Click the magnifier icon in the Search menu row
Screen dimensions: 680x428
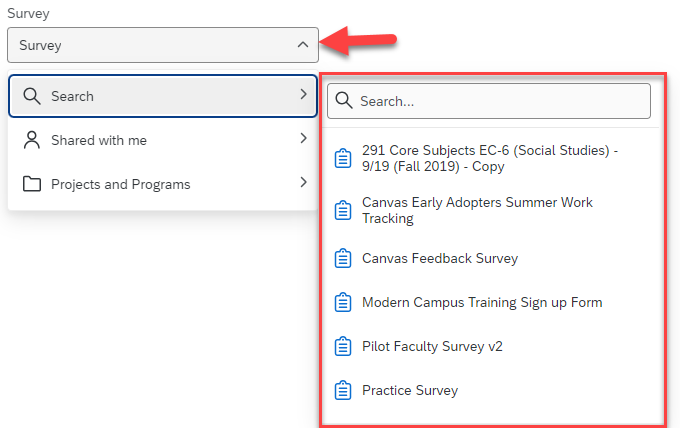point(31,96)
